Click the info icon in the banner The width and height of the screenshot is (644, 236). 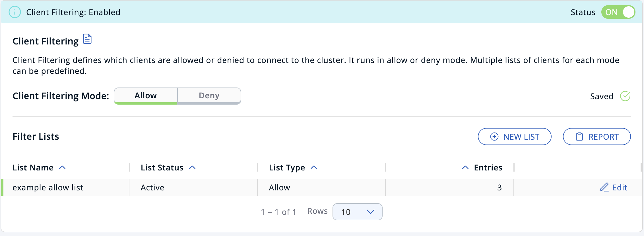tap(15, 12)
